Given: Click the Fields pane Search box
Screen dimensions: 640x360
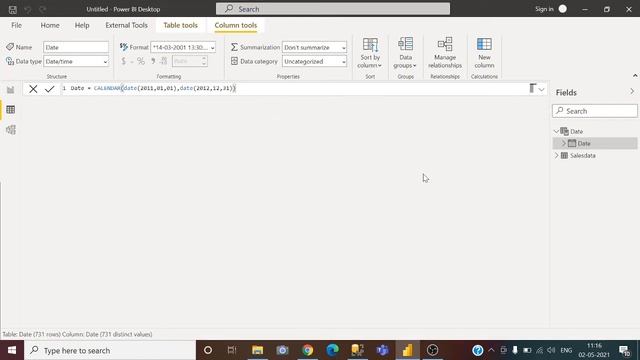Looking at the screenshot, I should tap(595, 111).
